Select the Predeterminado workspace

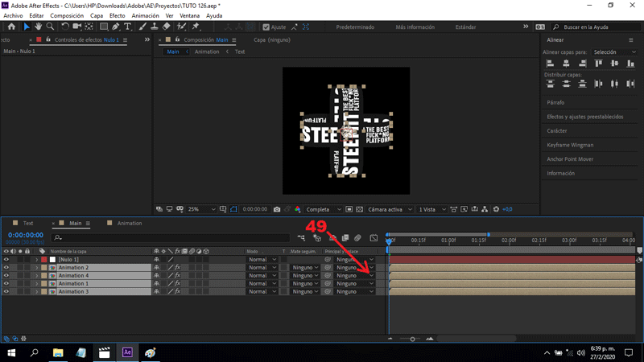[355, 27]
